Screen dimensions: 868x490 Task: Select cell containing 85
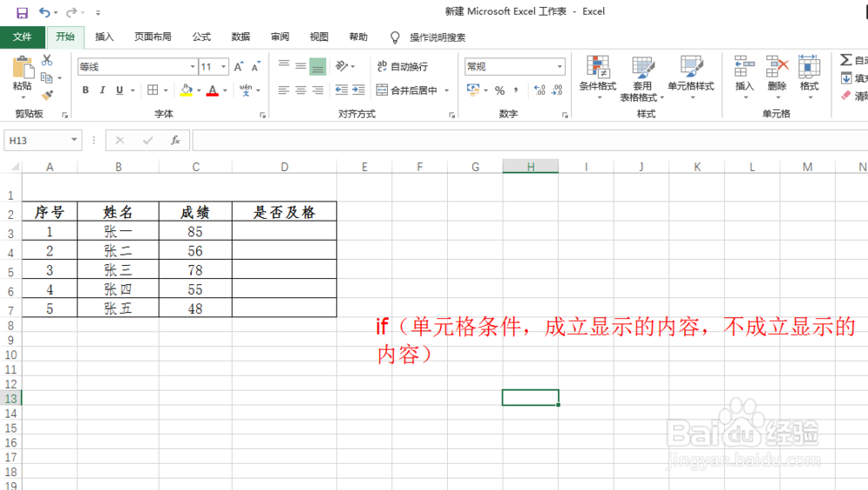tap(194, 231)
